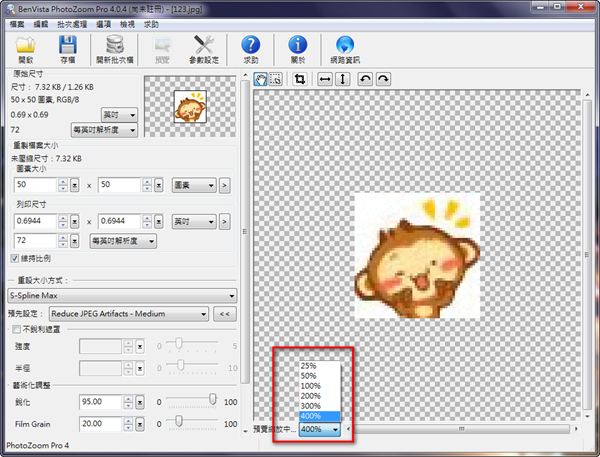
Task: Expand the S-Spline Max resize method dropdown
Action: point(231,295)
